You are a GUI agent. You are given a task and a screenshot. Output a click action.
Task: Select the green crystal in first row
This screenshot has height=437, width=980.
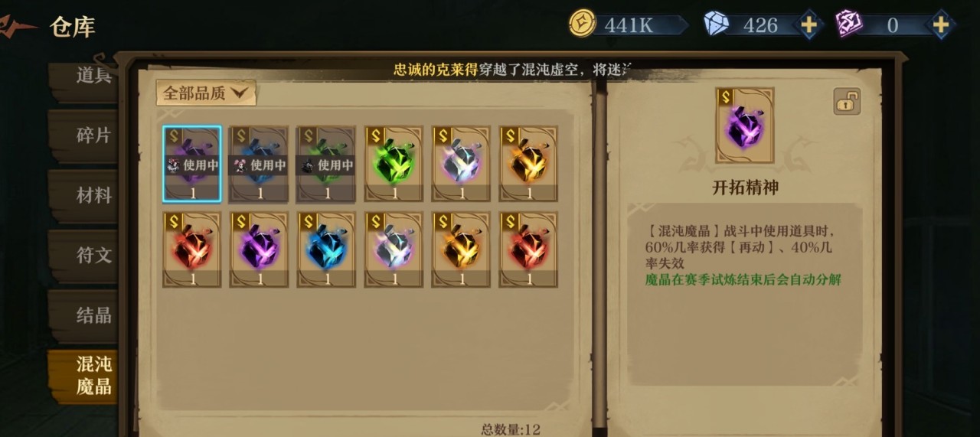[x=394, y=164]
